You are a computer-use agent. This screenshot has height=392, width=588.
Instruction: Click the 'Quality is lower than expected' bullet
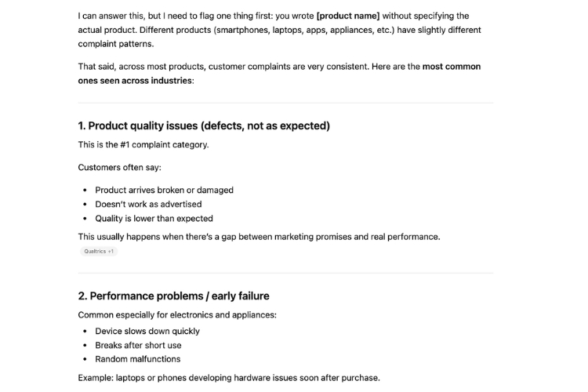(154, 218)
